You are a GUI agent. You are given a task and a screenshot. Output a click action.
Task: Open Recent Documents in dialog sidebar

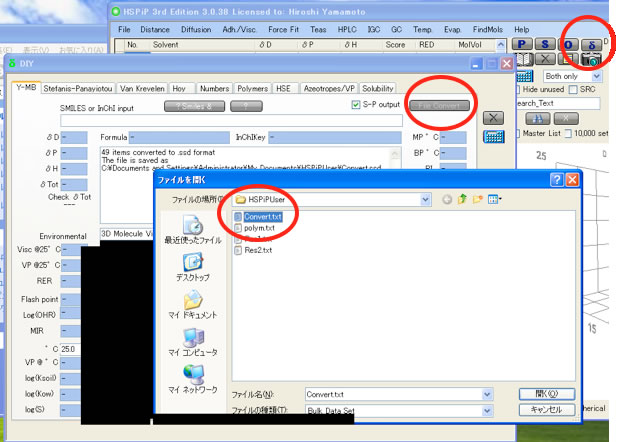[192, 230]
